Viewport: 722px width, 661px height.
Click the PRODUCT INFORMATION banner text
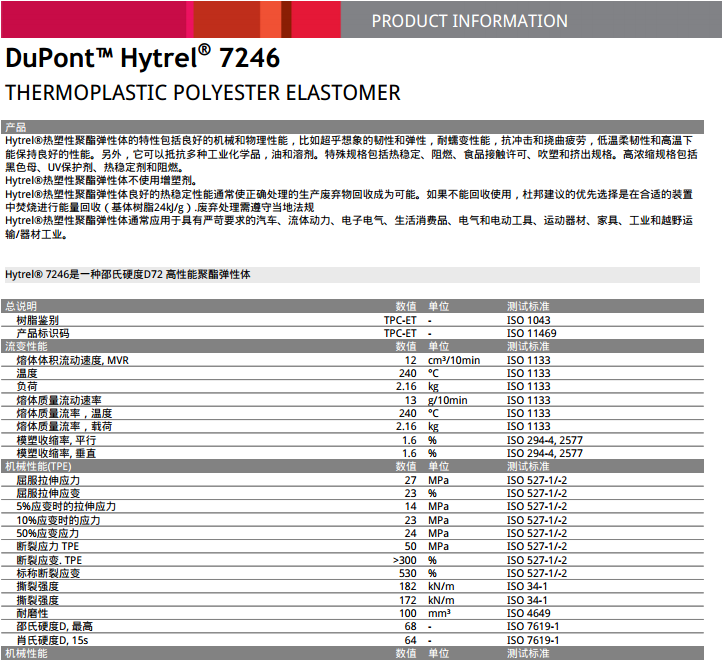[469, 21]
